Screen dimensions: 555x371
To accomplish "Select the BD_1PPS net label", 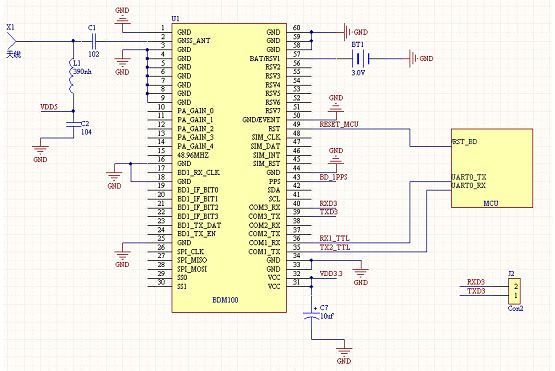I will (x=333, y=177).
